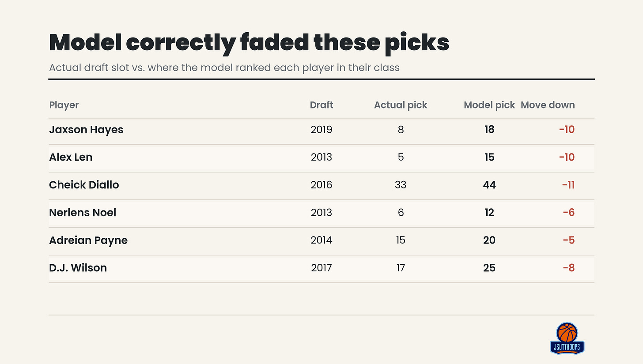Click the 2017 draft year for D.J. Wilson
The image size is (643, 364).
coord(321,268)
